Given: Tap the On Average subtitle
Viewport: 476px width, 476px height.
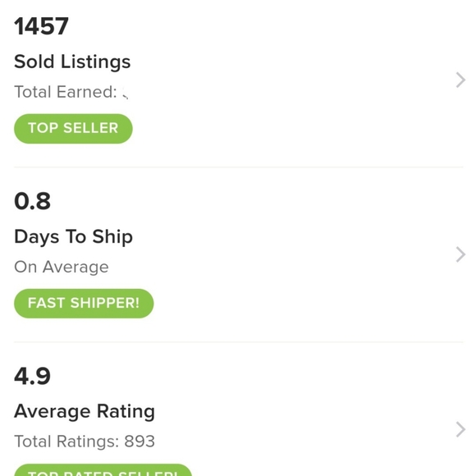Looking at the screenshot, I should point(62,268).
